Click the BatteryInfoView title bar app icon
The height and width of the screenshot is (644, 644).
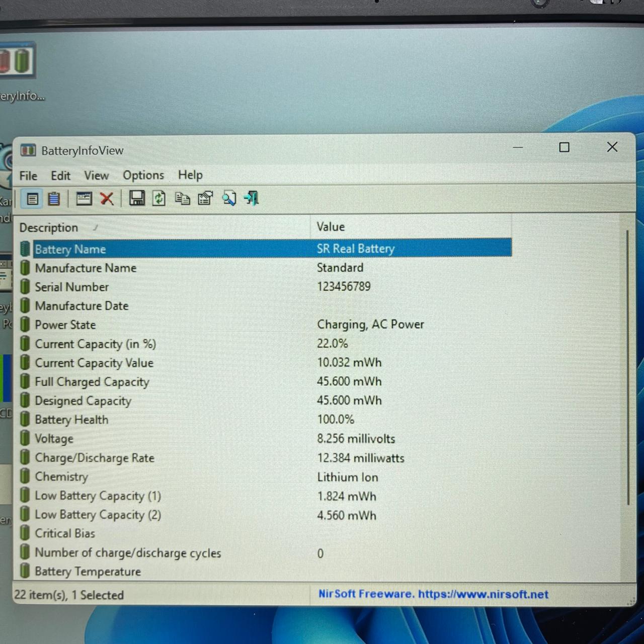28,150
